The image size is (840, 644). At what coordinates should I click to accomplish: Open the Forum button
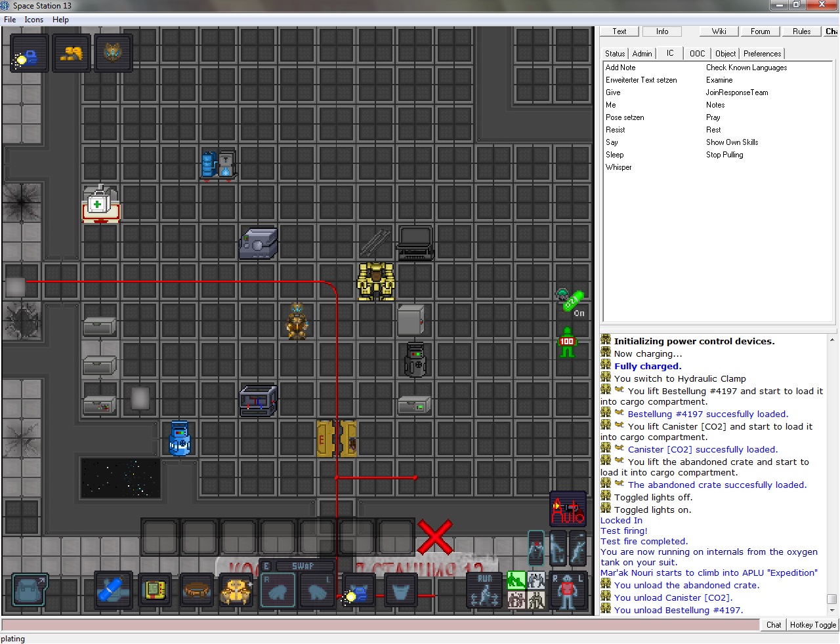[761, 31]
